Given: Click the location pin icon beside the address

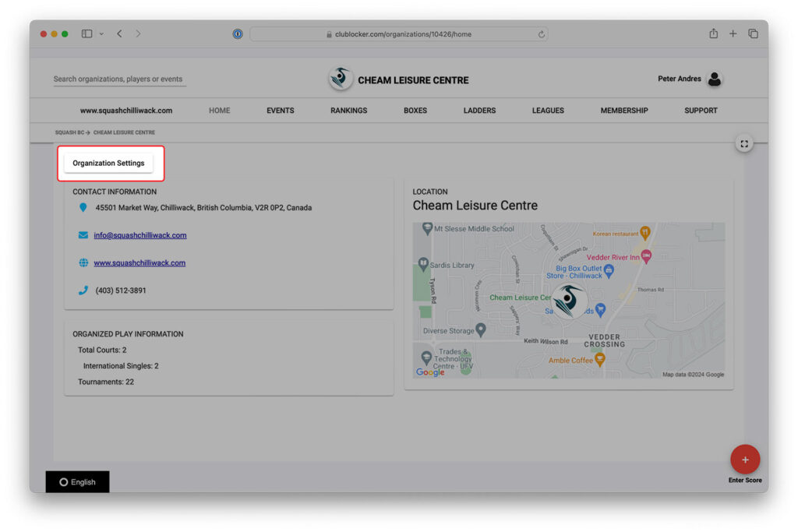Looking at the screenshot, I should click(x=83, y=207).
